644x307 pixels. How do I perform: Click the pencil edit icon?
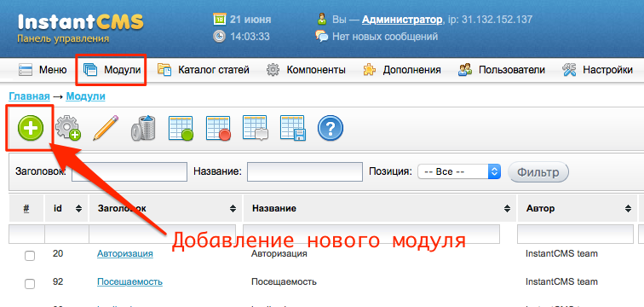pyautogui.click(x=106, y=128)
